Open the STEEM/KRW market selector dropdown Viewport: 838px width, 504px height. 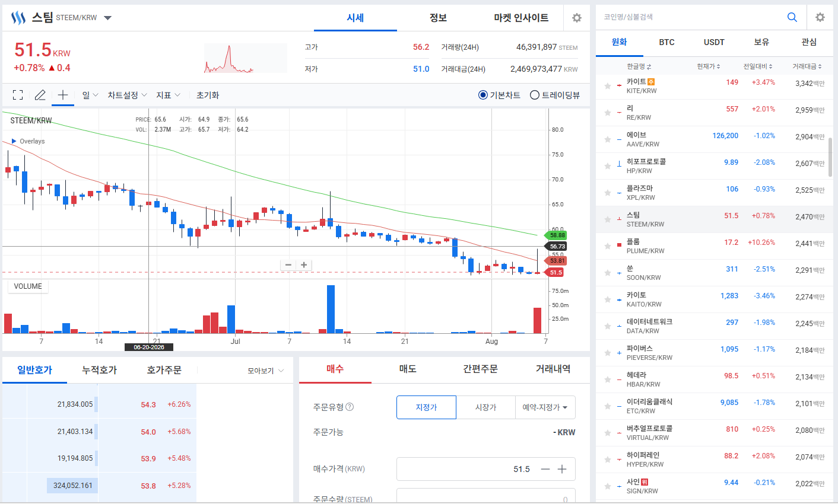click(107, 18)
